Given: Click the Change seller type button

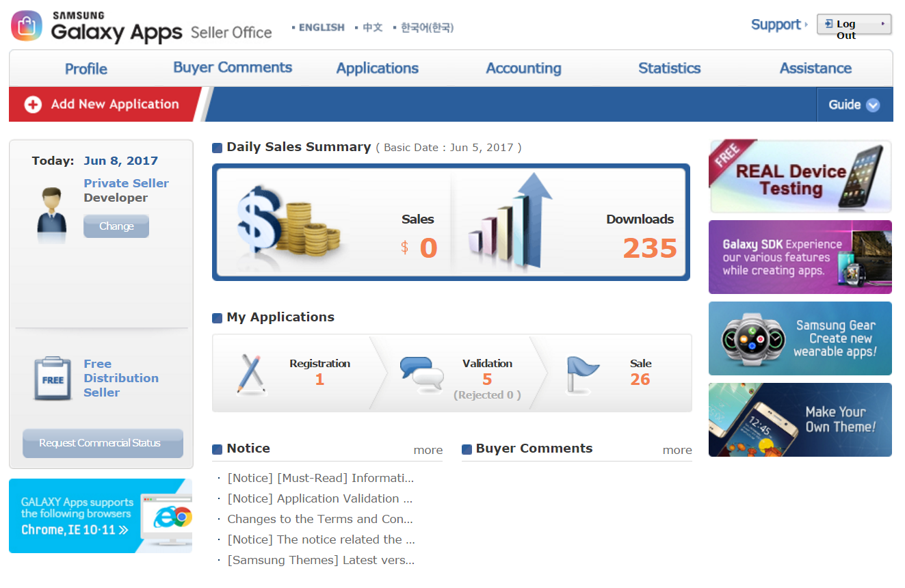Looking at the screenshot, I should pos(116,226).
